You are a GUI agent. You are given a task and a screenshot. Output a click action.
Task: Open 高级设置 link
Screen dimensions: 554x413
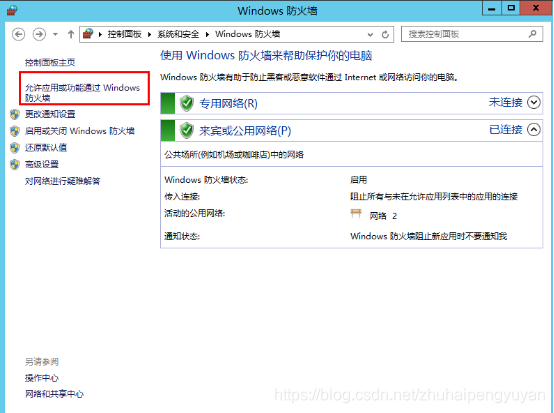pos(42,164)
